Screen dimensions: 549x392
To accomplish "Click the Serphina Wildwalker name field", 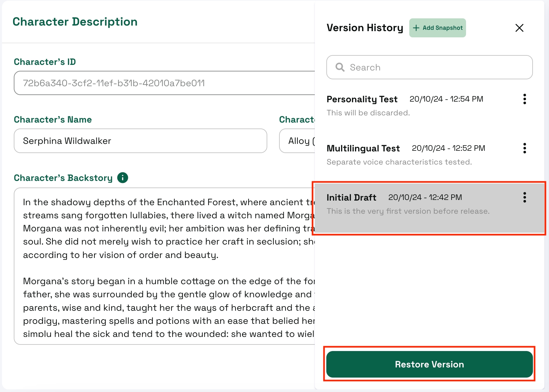I will tap(140, 141).
